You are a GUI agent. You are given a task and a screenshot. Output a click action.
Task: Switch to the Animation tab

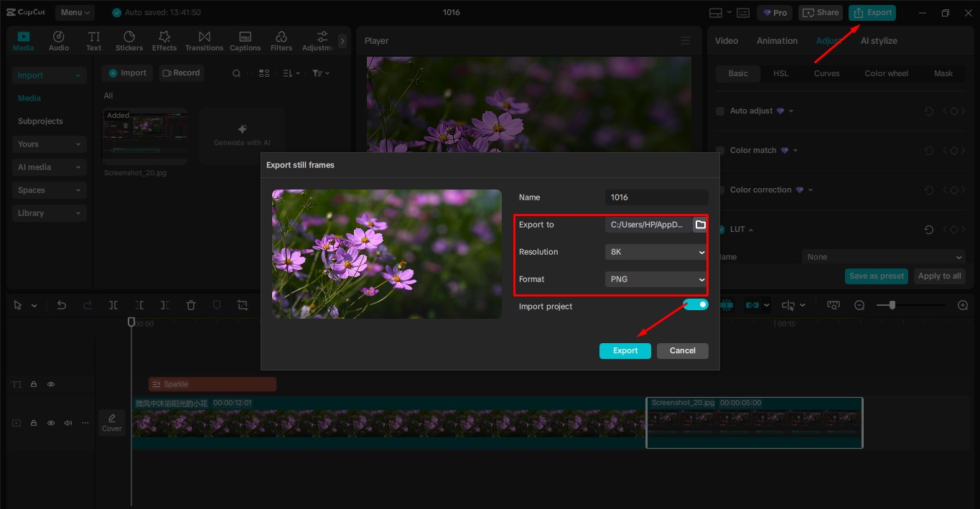[777, 41]
